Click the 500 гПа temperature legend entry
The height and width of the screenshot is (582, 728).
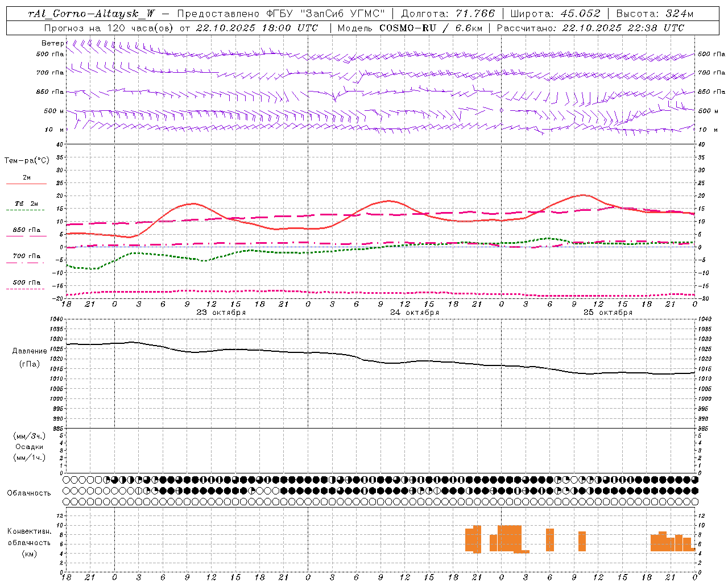coord(27,282)
